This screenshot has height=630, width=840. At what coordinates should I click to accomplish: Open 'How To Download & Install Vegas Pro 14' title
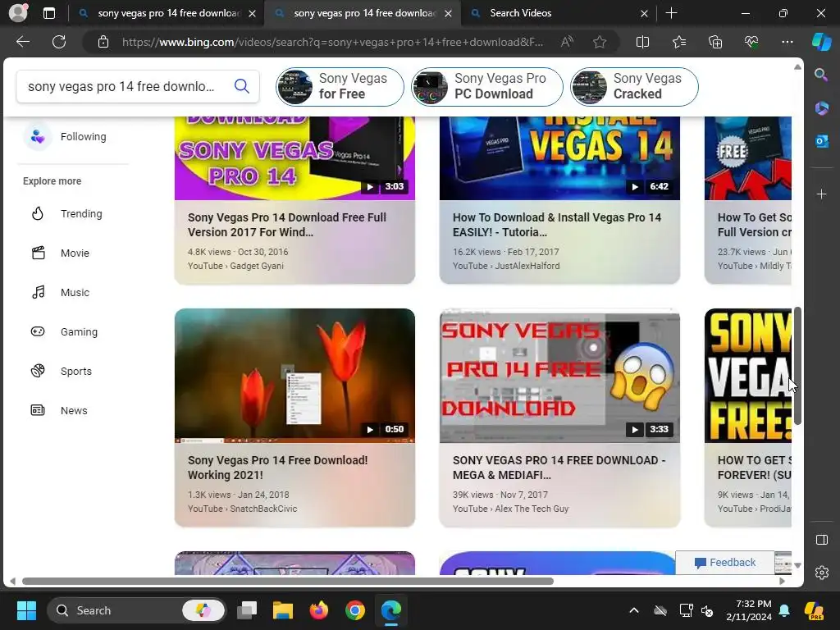coord(557,225)
